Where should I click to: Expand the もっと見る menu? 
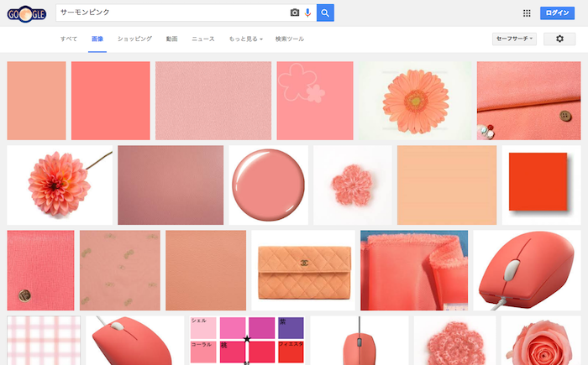coord(246,39)
